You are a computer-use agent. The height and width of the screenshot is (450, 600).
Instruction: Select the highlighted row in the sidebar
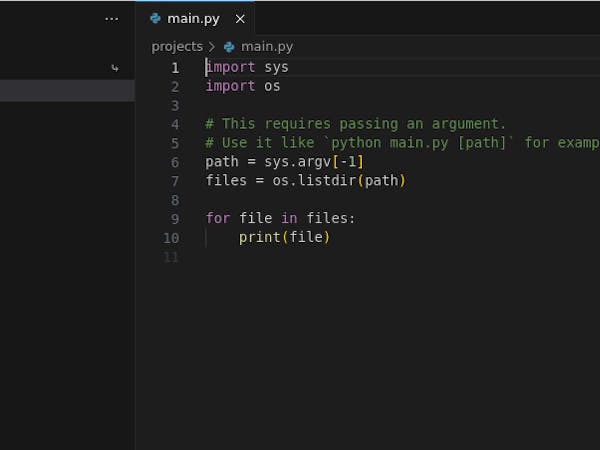click(x=67, y=91)
